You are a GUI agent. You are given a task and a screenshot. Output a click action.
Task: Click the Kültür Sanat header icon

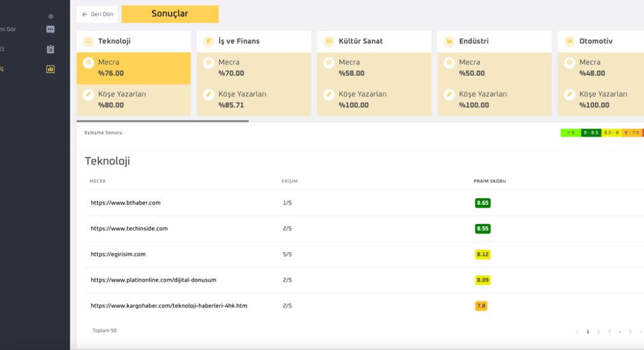(x=329, y=41)
